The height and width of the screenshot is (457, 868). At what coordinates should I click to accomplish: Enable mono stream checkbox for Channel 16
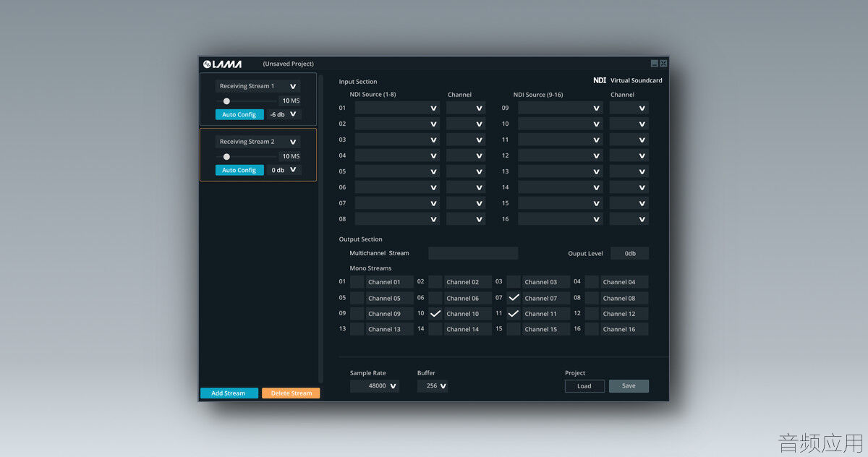tap(592, 329)
